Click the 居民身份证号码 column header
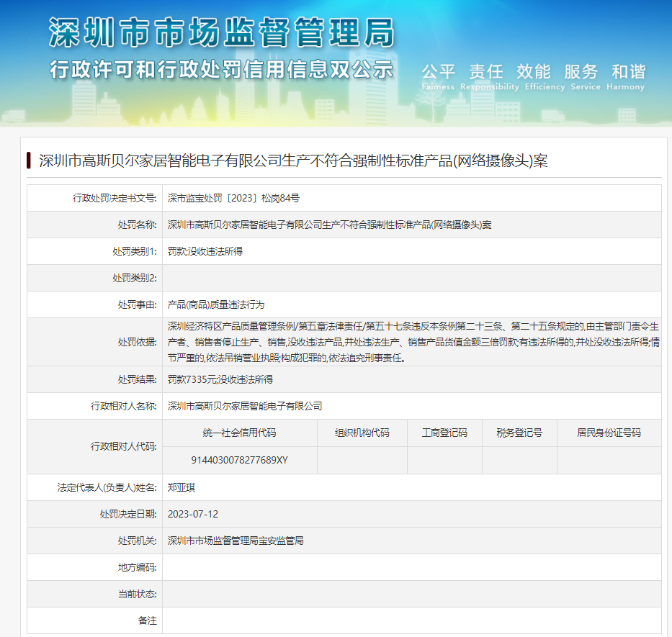This screenshot has height=637, width=672. coord(609,433)
